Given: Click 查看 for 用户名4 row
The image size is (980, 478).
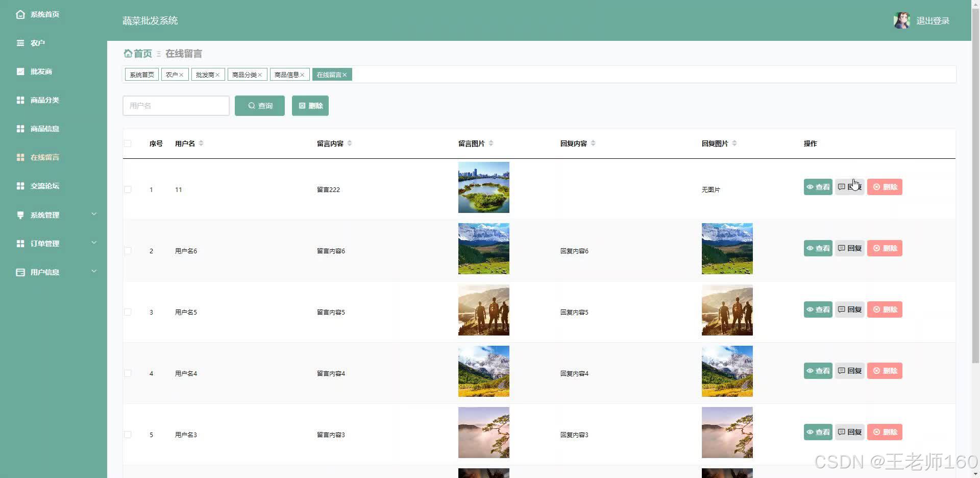Looking at the screenshot, I should point(818,371).
